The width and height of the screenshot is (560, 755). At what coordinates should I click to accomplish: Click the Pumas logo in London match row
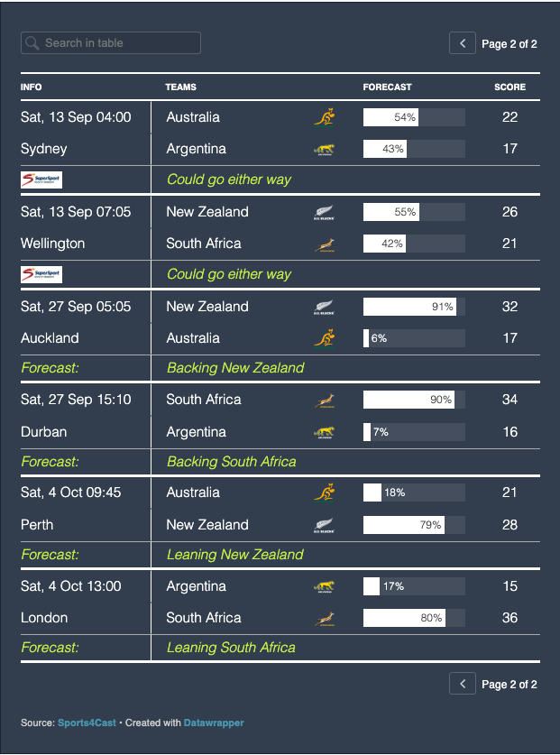click(x=324, y=586)
